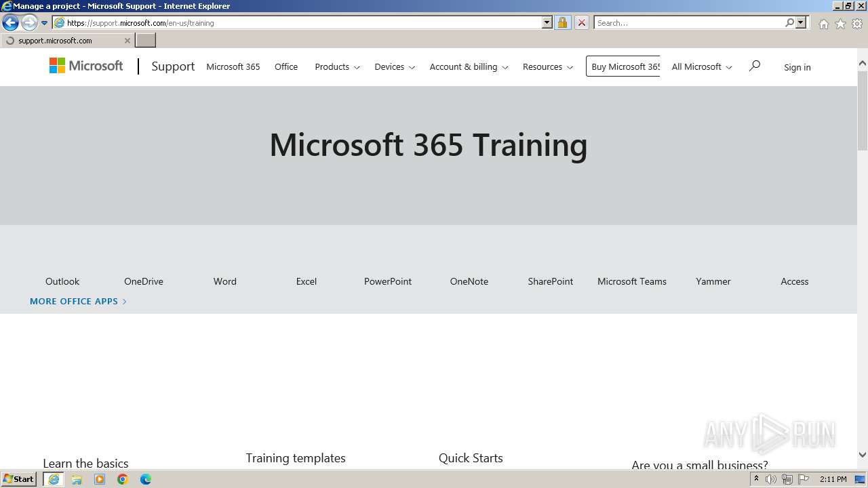Open Windows Media Player taskbar icon
This screenshot has width=868, height=488.
pos(100,479)
